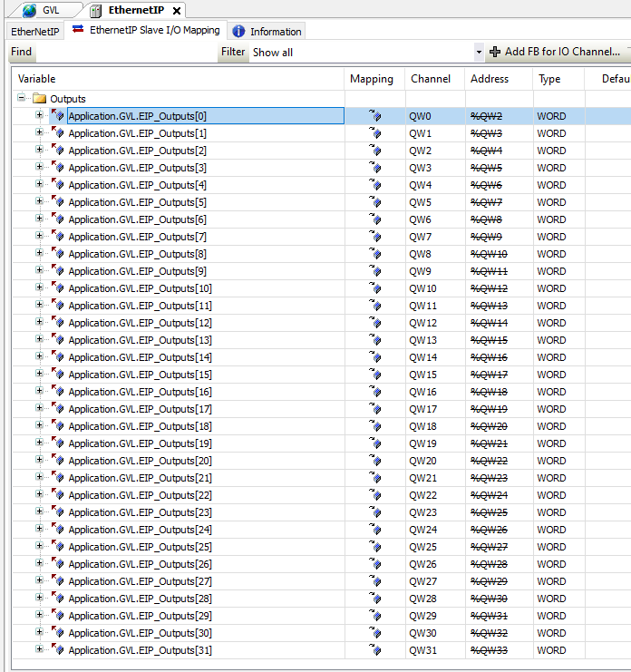631x672 pixels.
Task: Select Application.GVL.EIP_Outputs[23] variable row
Action: 140,512
